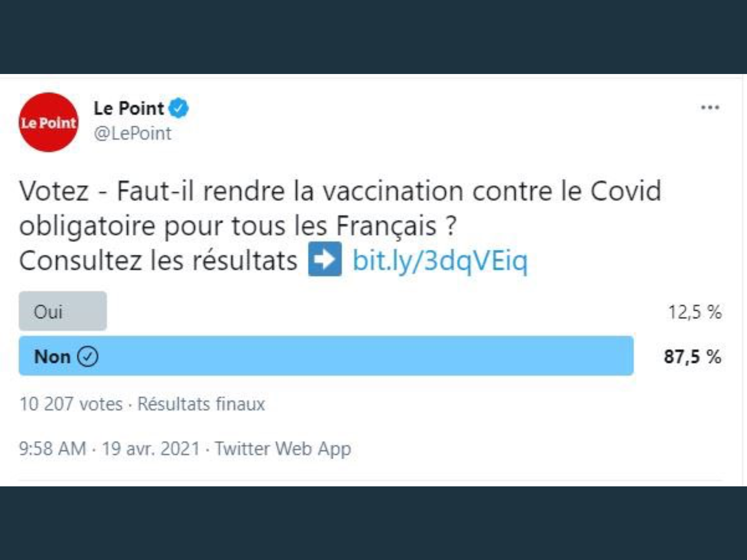Click the 10 207 votes count
The width and height of the screenshot is (747, 560).
click(x=71, y=404)
